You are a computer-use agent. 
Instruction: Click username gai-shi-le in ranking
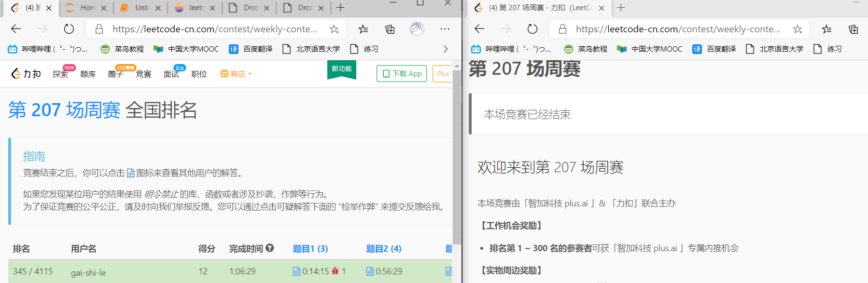(88, 272)
